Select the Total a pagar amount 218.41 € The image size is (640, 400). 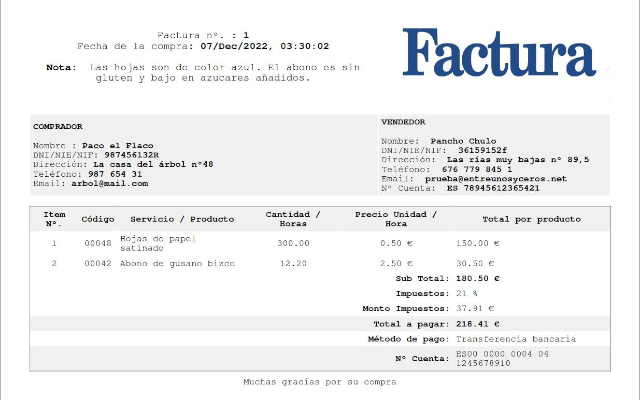[477, 324]
